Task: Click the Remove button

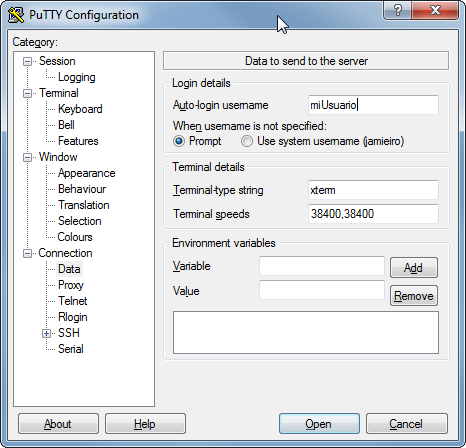Action: pos(414,296)
